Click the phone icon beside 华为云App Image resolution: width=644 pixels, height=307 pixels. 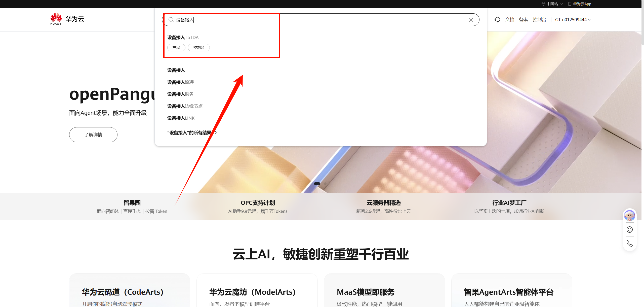point(570,4)
